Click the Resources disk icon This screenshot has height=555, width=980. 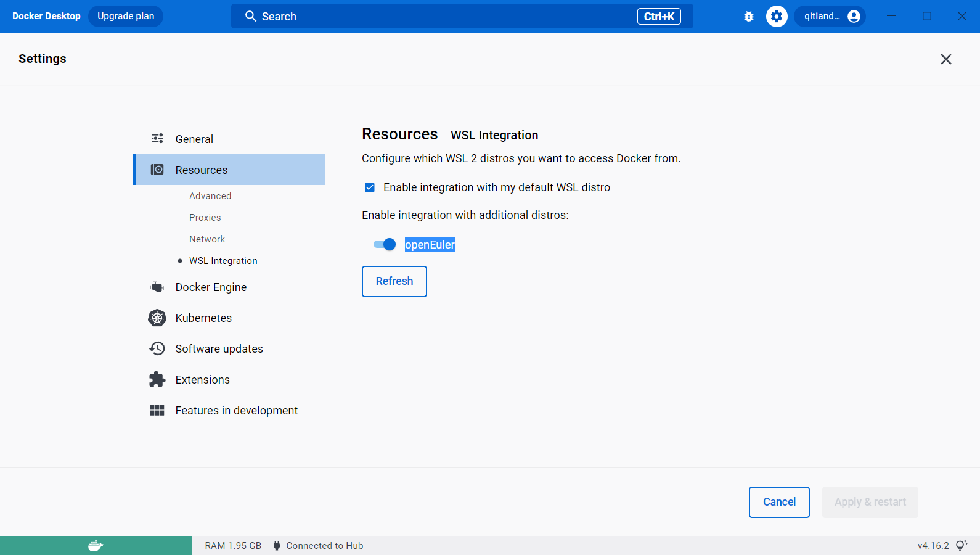click(x=157, y=170)
